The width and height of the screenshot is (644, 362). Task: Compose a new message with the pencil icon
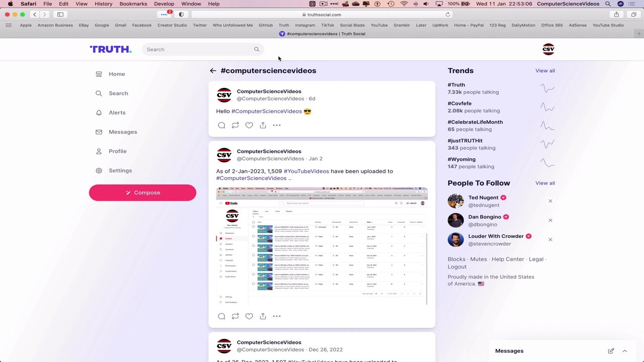click(611, 351)
